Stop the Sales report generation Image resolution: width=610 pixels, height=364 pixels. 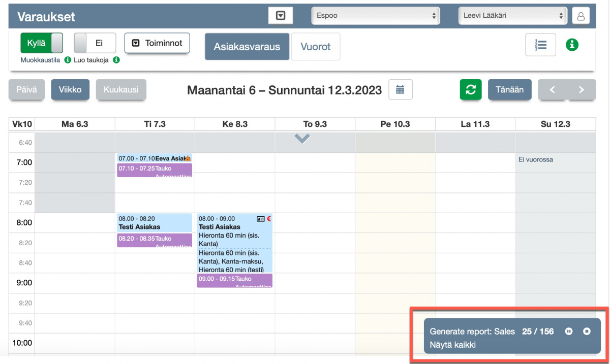[x=587, y=332]
